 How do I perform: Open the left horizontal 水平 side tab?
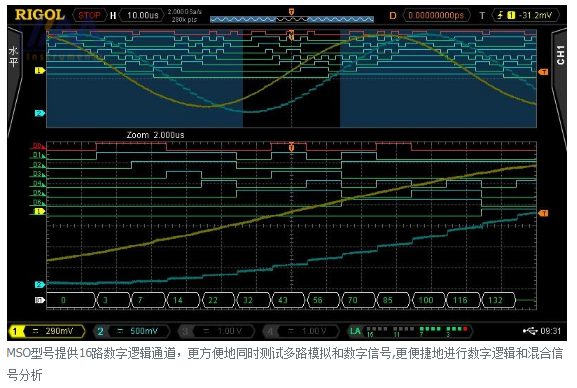click(14, 57)
